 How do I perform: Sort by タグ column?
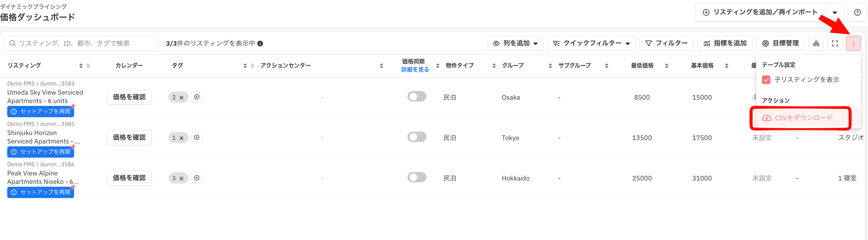point(245,66)
